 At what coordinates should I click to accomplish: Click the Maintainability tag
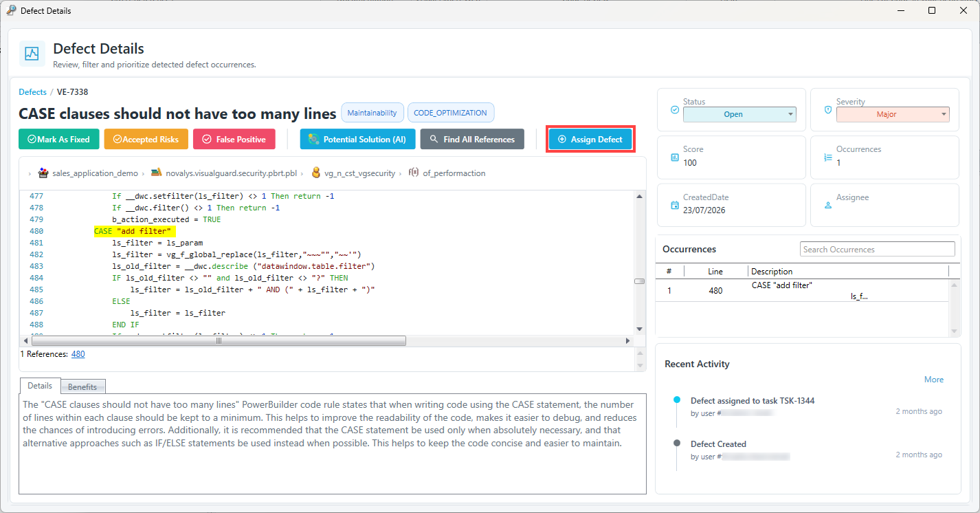[372, 113]
